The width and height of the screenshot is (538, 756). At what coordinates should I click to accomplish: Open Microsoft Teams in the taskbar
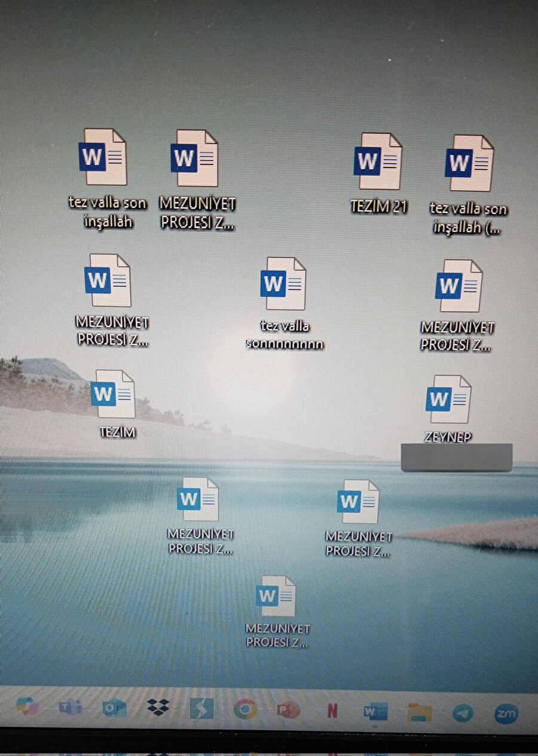71,707
